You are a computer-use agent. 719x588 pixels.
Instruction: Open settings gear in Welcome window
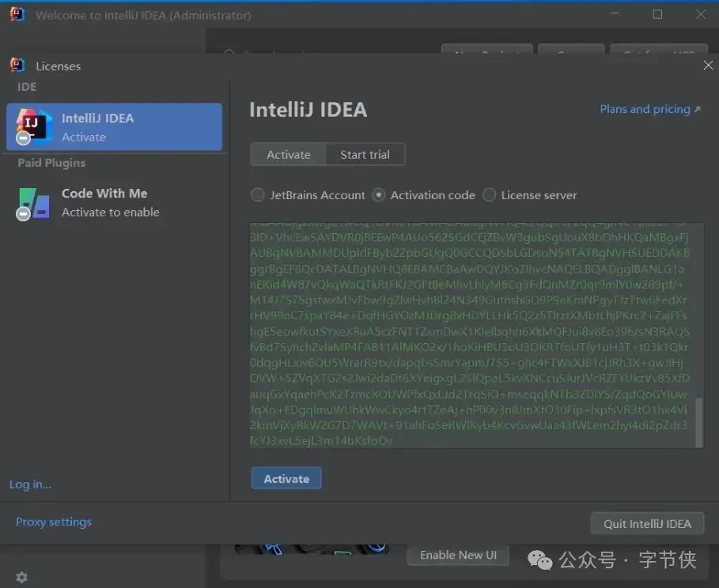coord(21,577)
